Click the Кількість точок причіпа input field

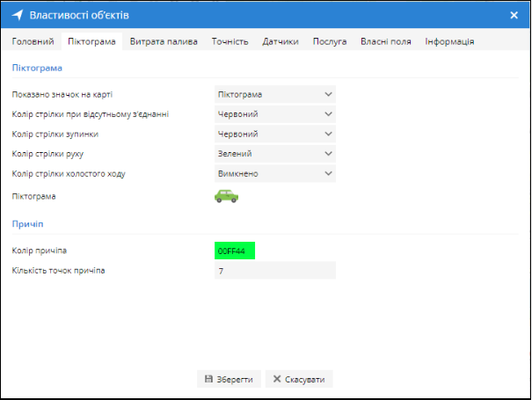pos(275,271)
